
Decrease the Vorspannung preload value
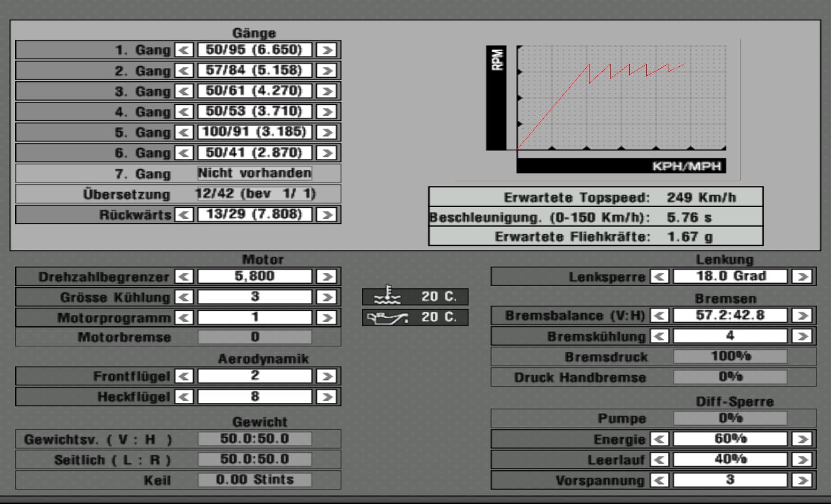(659, 481)
